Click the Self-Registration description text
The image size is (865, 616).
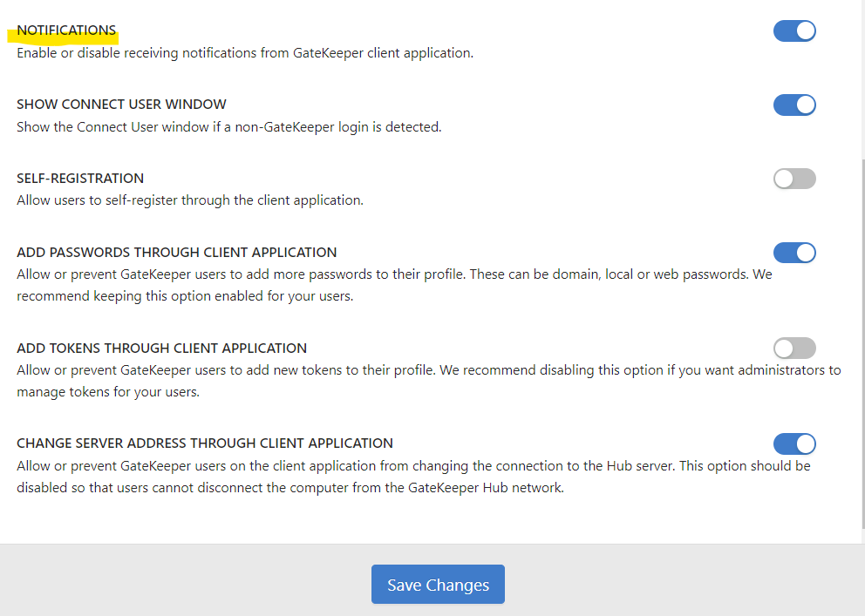tap(191, 200)
